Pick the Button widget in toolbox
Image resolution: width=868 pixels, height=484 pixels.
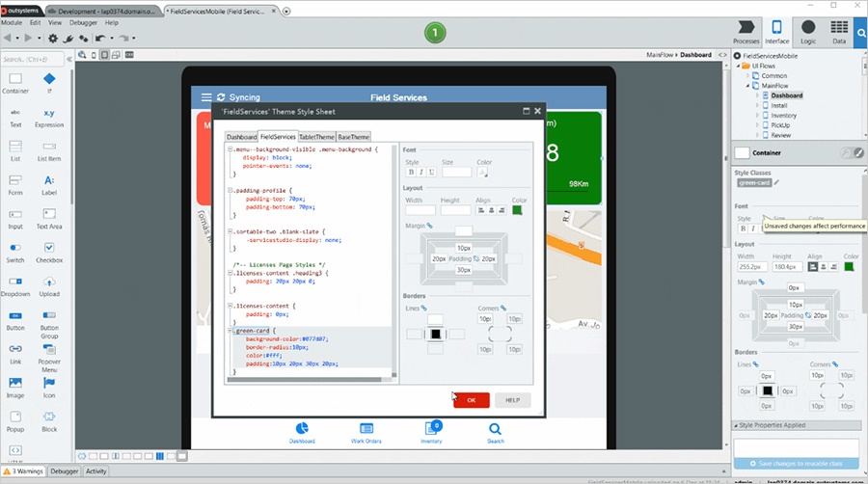coord(15,320)
